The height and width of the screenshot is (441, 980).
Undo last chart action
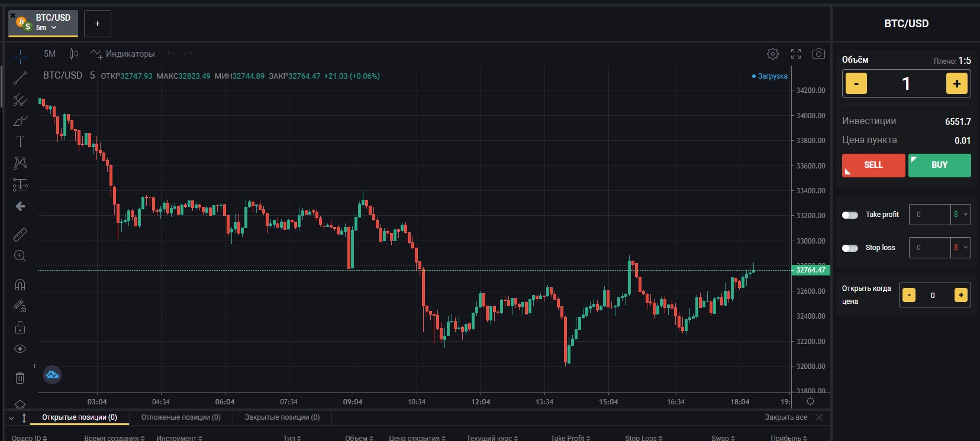[172, 54]
